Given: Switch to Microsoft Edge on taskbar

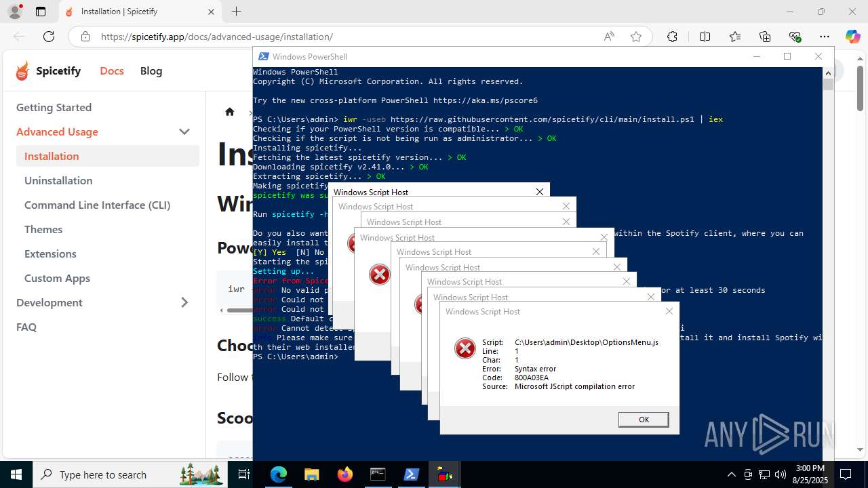Looking at the screenshot, I should point(279,474).
